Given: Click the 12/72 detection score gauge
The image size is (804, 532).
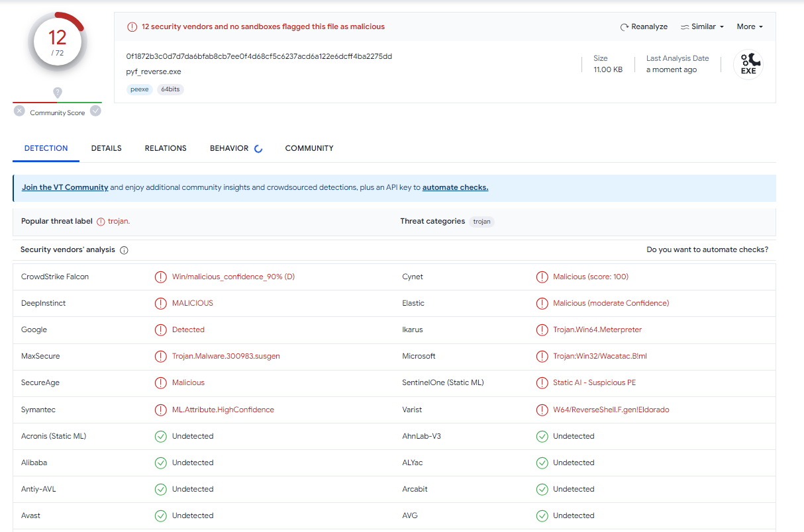Looking at the screenshot, I should (58, 42).
